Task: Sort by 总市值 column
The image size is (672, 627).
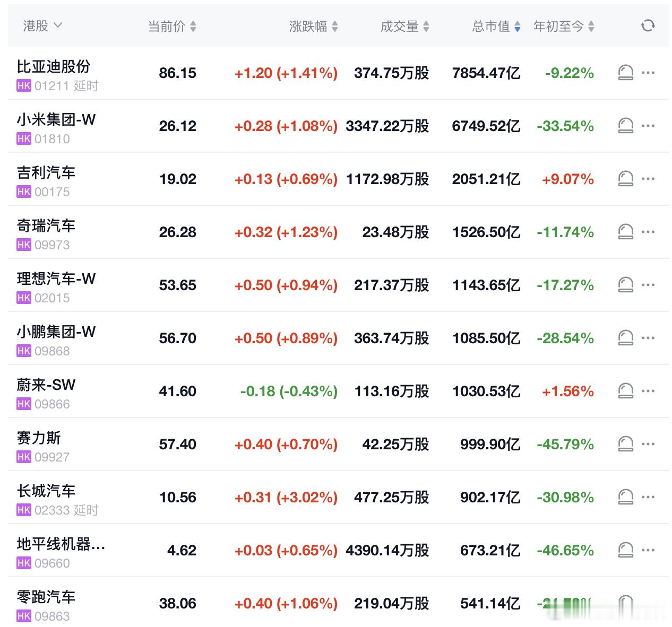Action: [496, 26]
